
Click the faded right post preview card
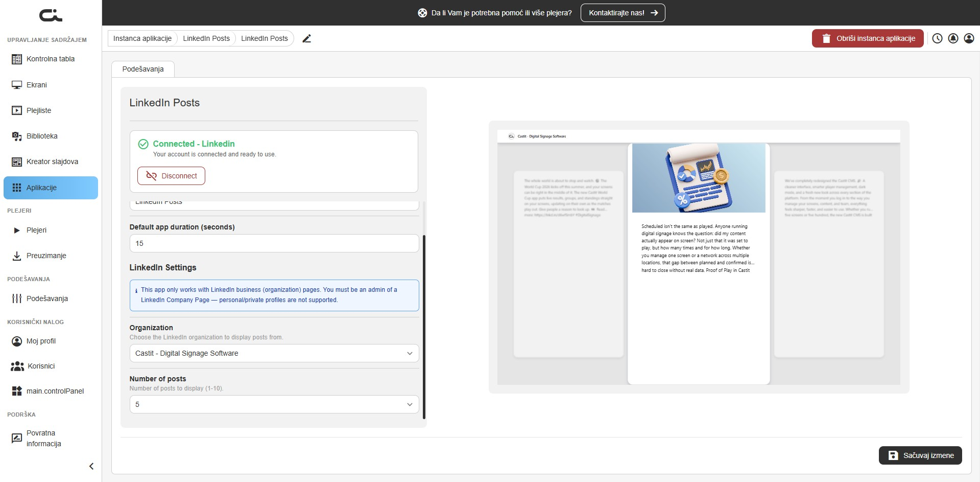click(x=829, y=264)
